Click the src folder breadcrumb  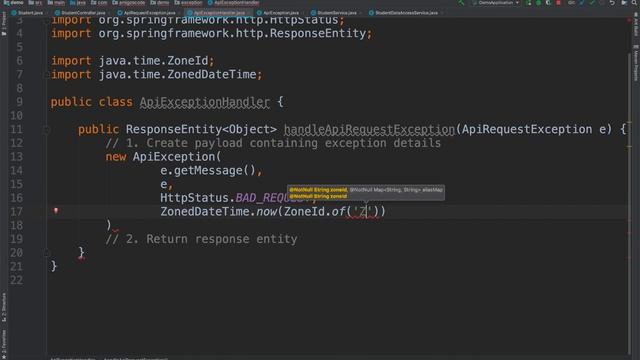pos(35,2)
